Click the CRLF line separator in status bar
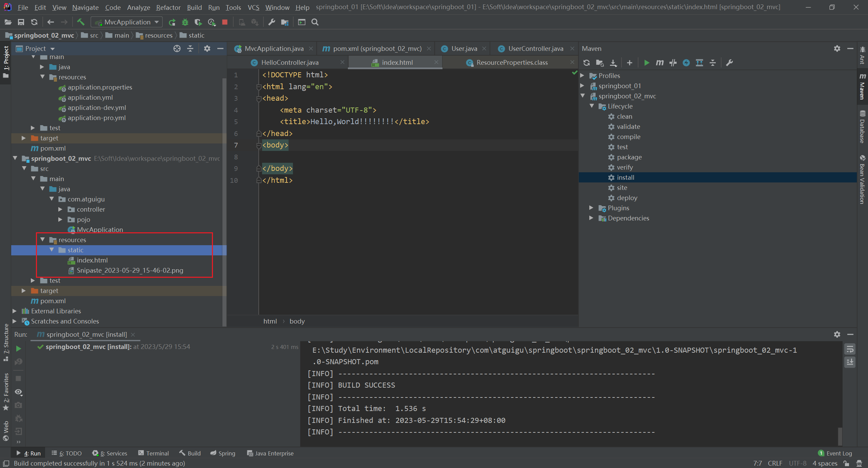This screenshot has height=468, width=868. 775,463
